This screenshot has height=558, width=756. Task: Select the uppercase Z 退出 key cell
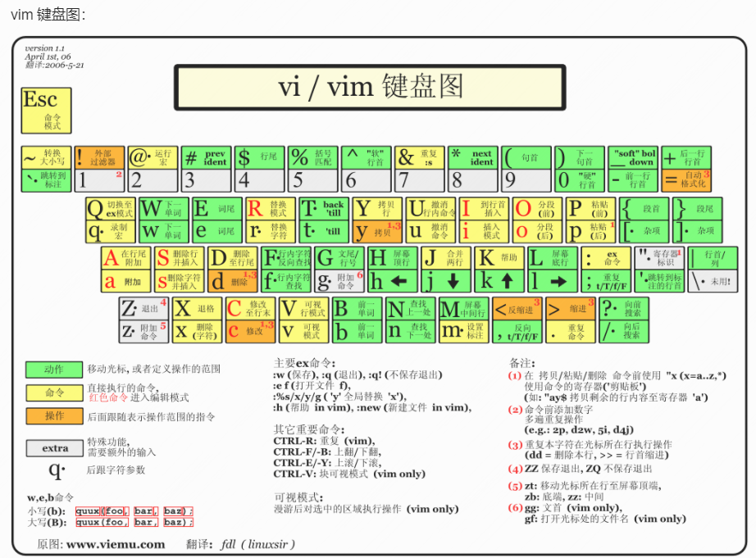[143, 308]
